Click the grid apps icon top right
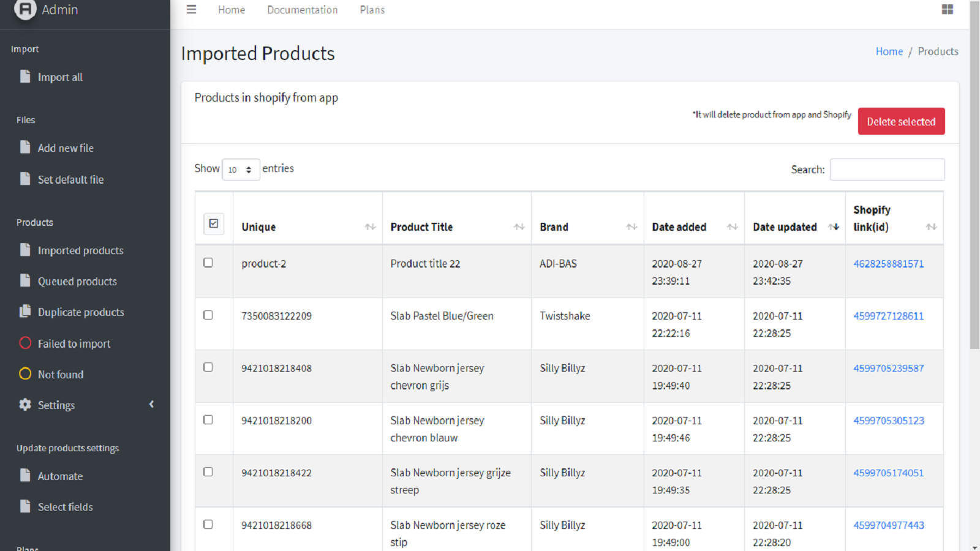The image size is (980, 551). [947, 9]
